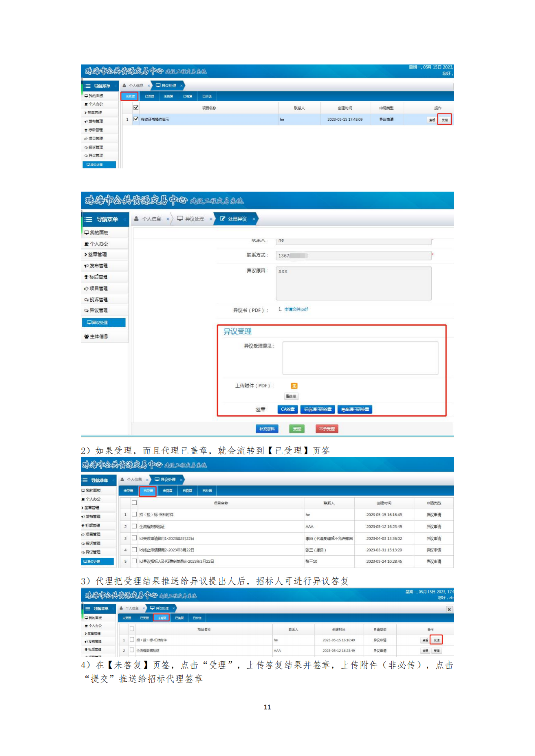The height and width of the screenshot is (756, 535).
Task: Uncheck the 移动证书操作演示 row checkbox
Action: [136, 119]
